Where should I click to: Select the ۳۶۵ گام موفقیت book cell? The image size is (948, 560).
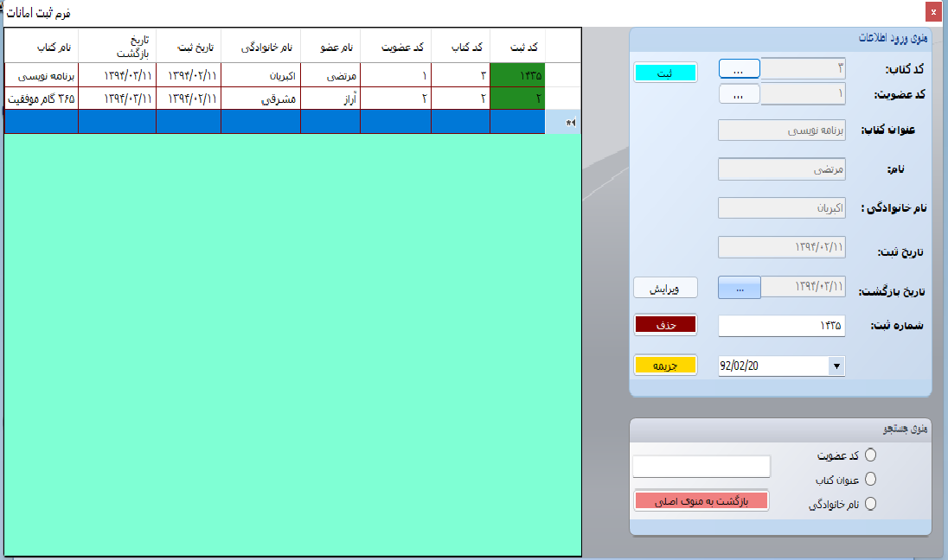(41, 99)
